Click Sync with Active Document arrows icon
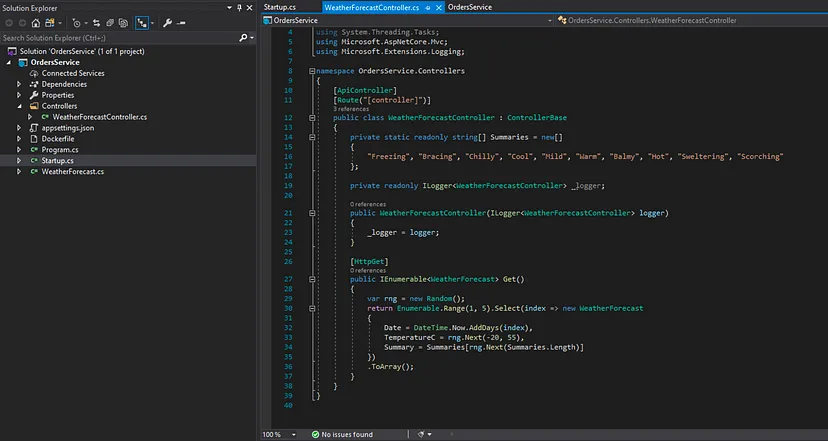The width and height of the screenshot is (828, 441). tap(96, 23)
